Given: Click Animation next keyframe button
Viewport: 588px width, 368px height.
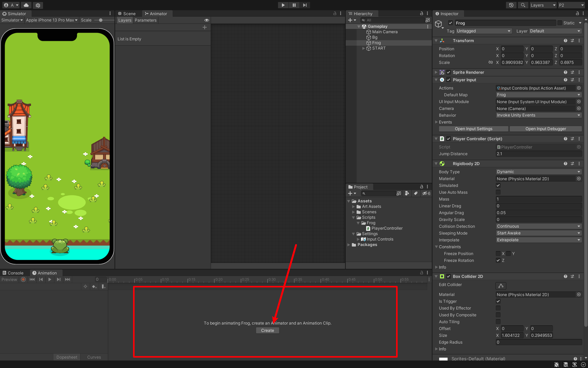Looking at the screenshot, I should pos(59,279).
